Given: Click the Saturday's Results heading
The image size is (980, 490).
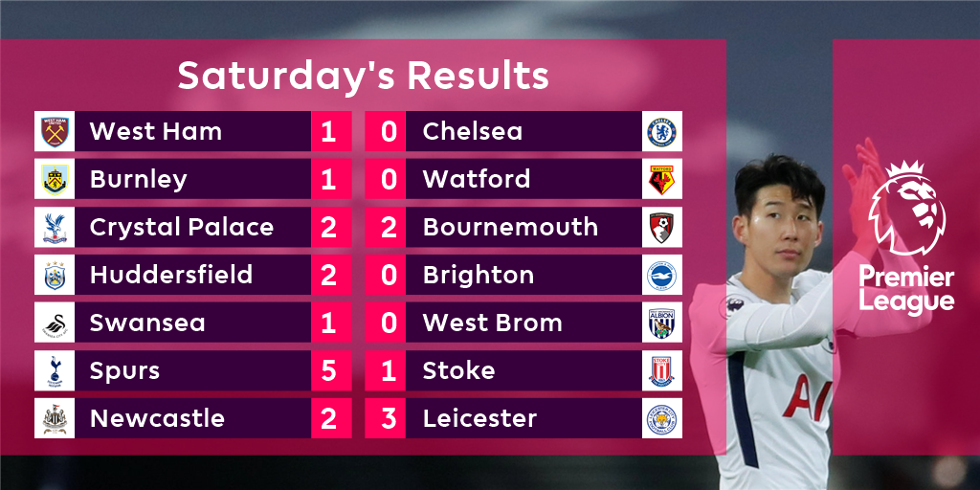Looking at the screenshot, I should point(363,76).
